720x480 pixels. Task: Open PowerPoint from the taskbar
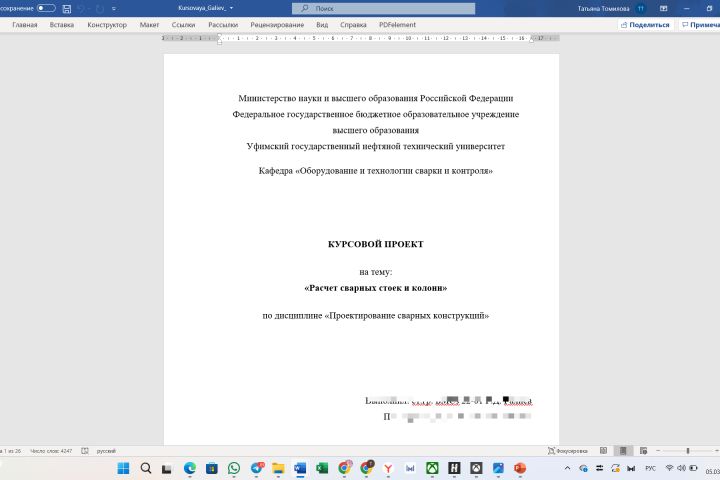520,468
